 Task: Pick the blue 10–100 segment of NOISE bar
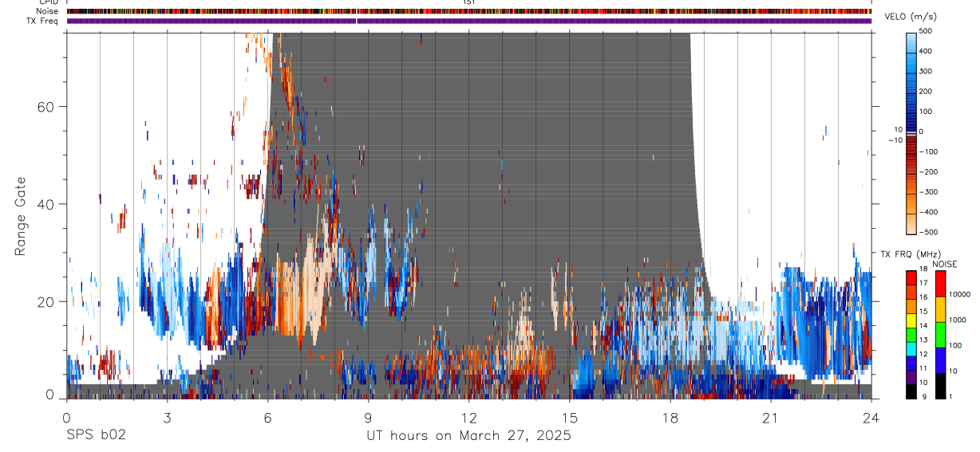(x=940, y=360)
